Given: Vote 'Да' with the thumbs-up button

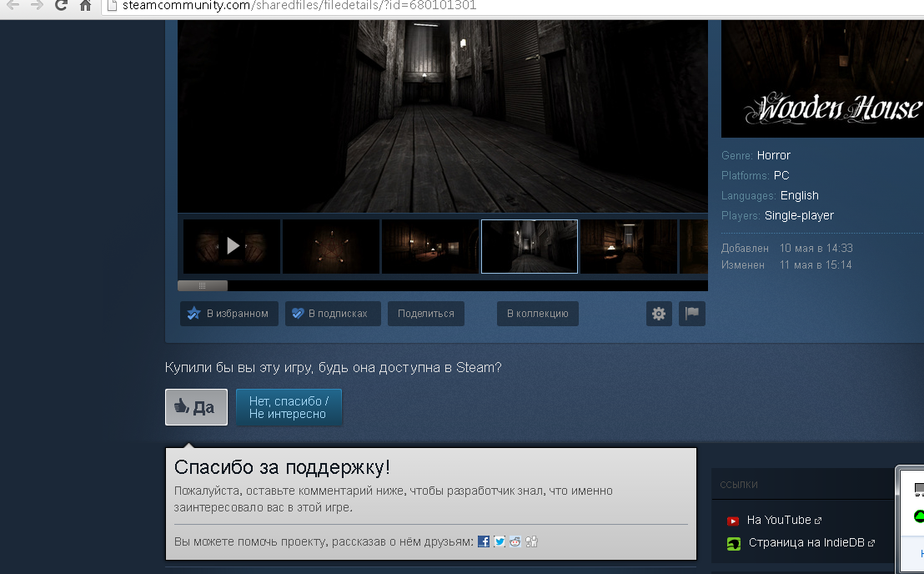Looking at the screenshot, I should click(196, 407).
